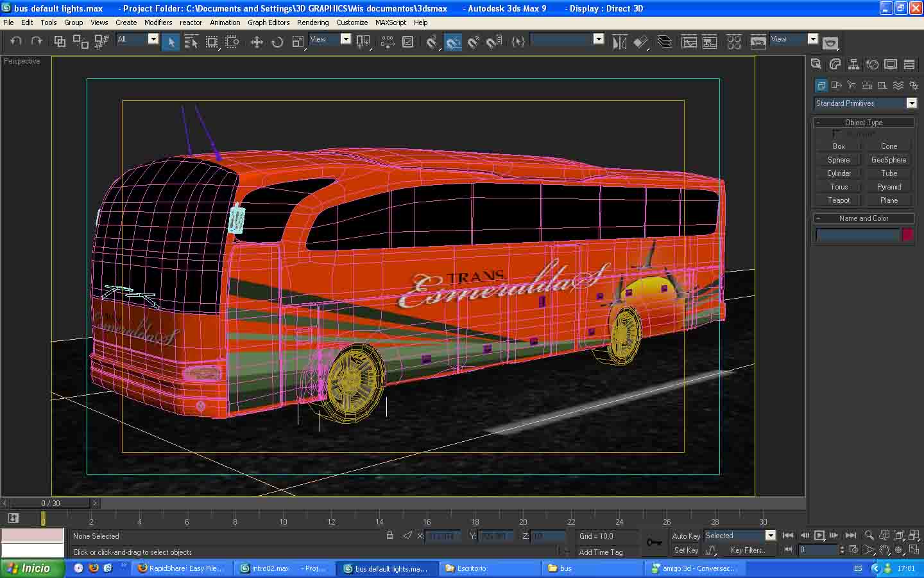This screenshot has width=924, height=578.
Task: Click the Teapot primitive button
Action: tap(838, 200)
